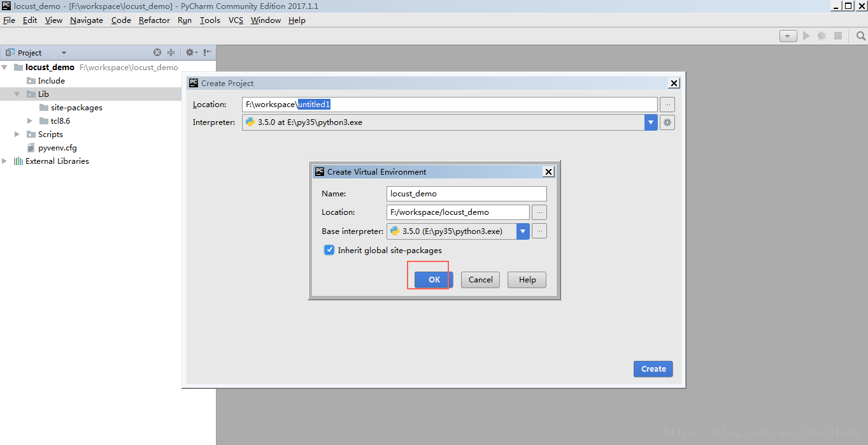
Task: Open the Edit menu
Action: tap(30, 20)
